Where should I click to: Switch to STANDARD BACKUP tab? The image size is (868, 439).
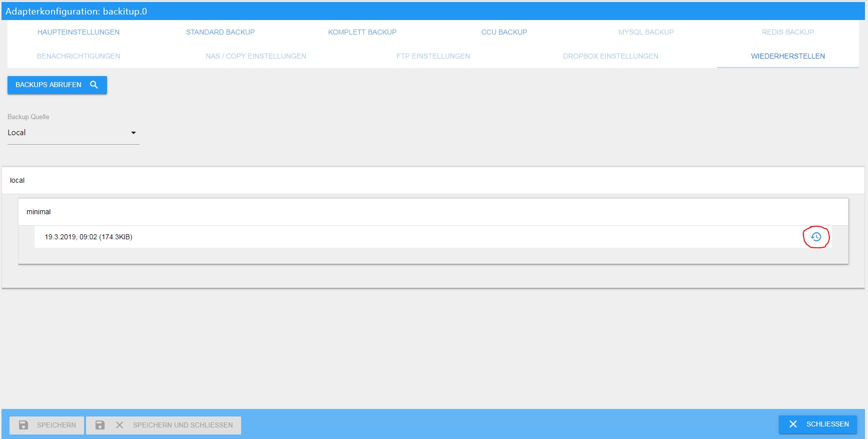pos(220,32)
